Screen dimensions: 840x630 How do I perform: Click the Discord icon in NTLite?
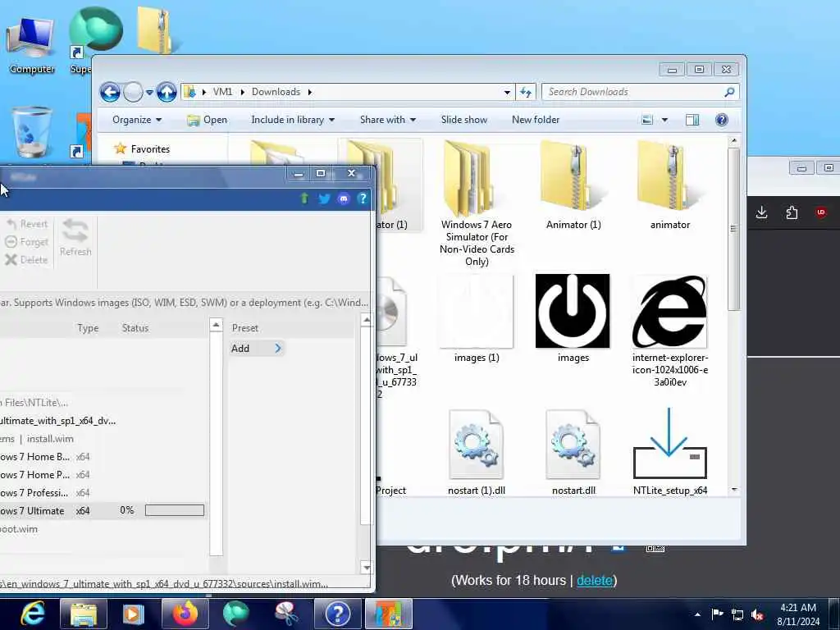pyautogui.click(x=344, y=199)
